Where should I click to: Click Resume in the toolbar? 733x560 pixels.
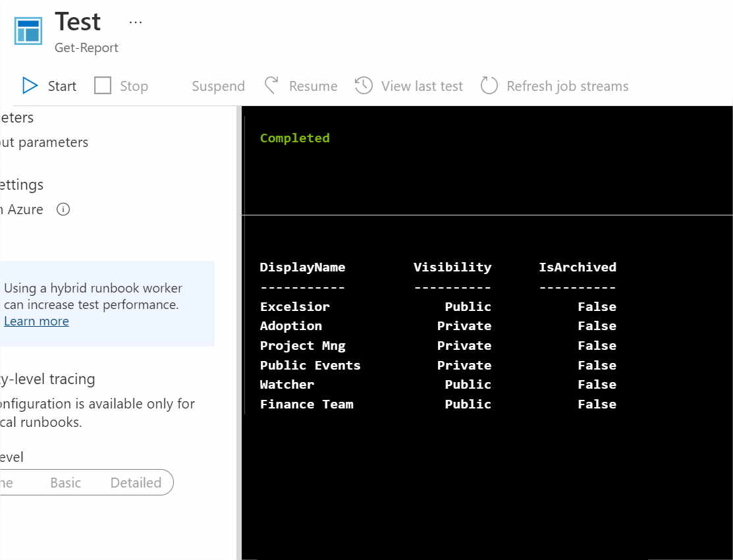tap(313, 86)
